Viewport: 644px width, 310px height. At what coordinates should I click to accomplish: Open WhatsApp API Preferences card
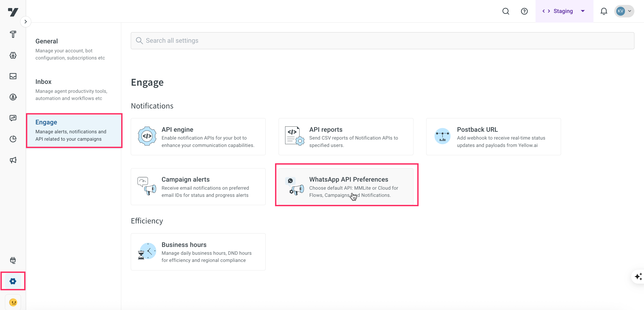pyautogui.click(x=346, y=187)
